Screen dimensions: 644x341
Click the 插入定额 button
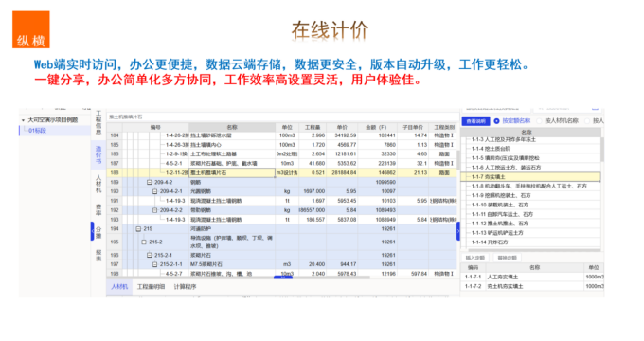point(475,258)
